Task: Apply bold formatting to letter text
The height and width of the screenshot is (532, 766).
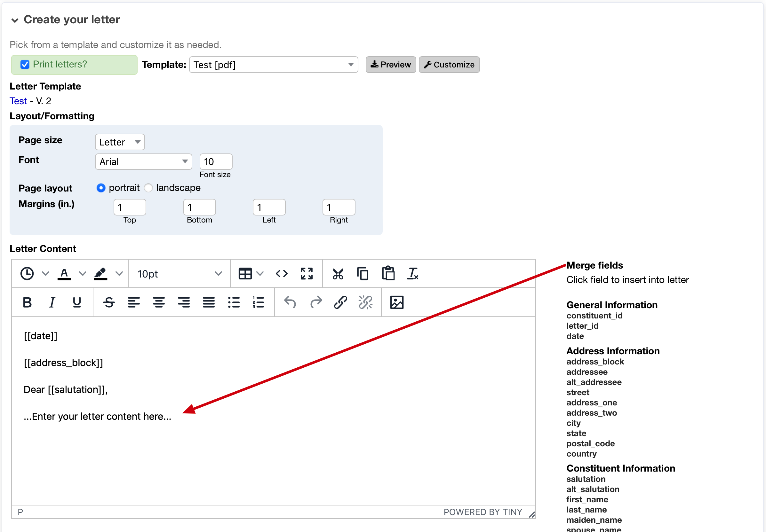Action: 28,302
